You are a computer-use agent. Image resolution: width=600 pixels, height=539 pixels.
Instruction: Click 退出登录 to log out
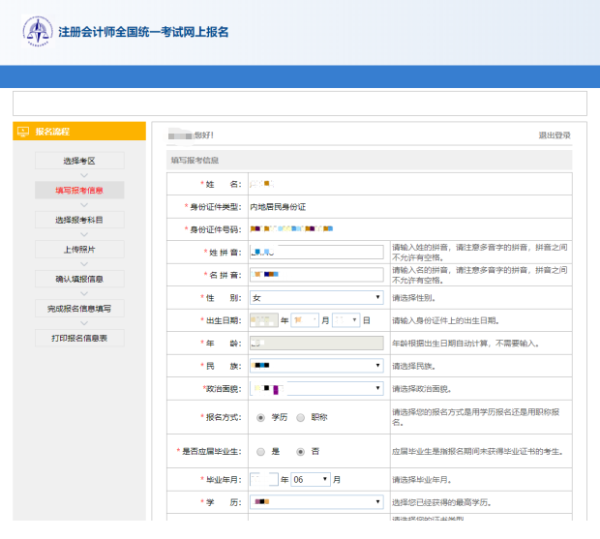click(x=554, y=135)
